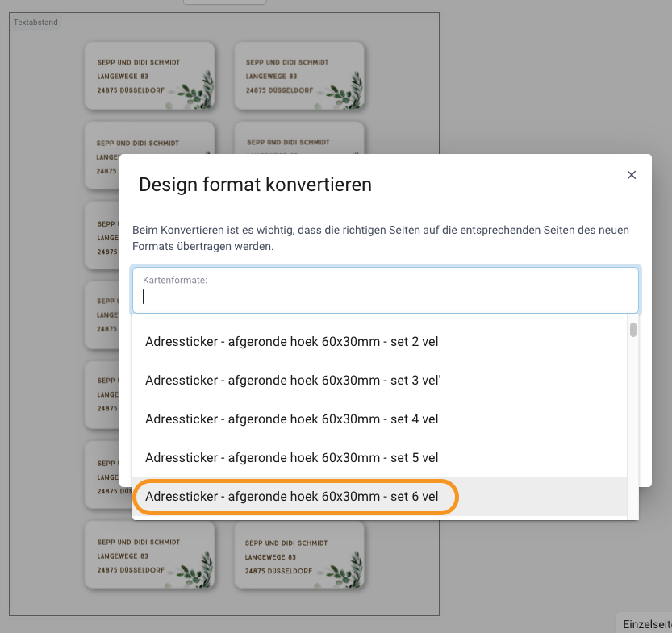Select 'set 2 vel' address sticker format

pos(379,342)
